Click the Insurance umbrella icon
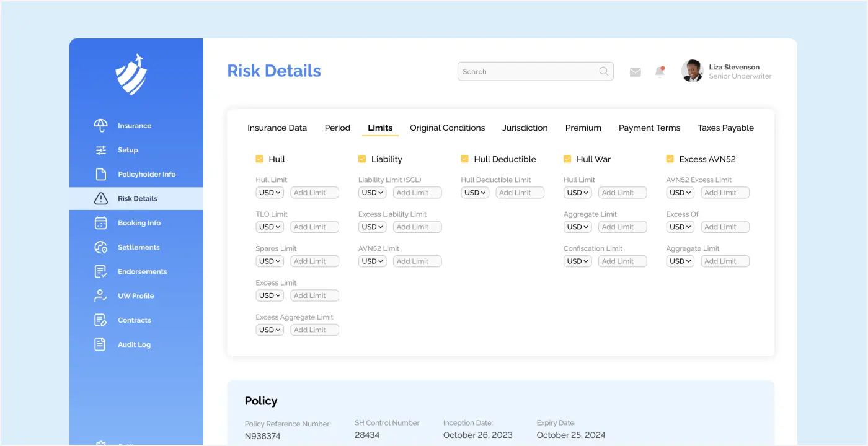Viewport: 868px width, 446px height. tap(100, 126)
